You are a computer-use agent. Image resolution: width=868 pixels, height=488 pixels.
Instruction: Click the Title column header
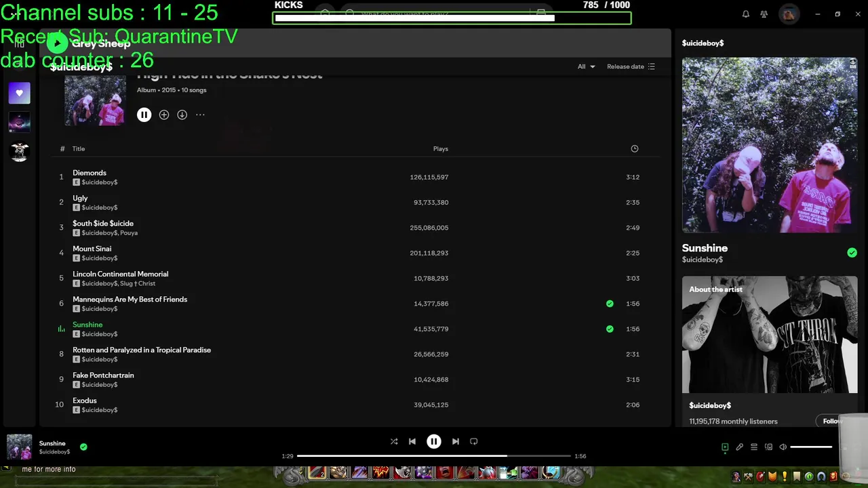(x=79, y=148)
